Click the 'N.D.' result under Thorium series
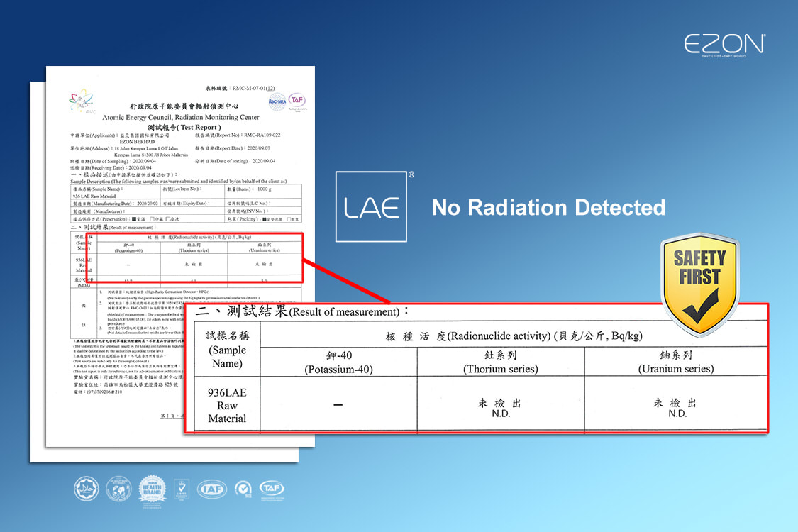This screenshot has height=532, width=798. (x=501, y=414)
